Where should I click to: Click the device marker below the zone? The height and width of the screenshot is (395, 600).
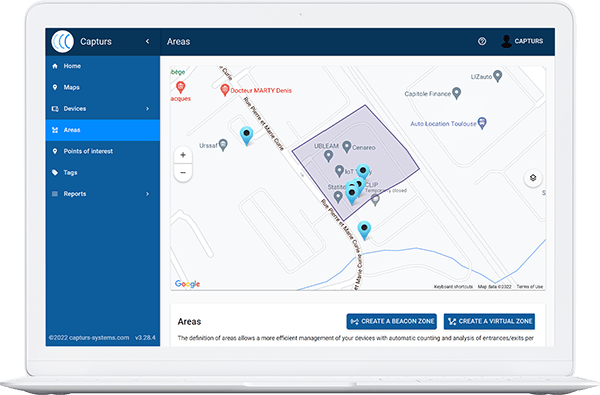[364, 230]
